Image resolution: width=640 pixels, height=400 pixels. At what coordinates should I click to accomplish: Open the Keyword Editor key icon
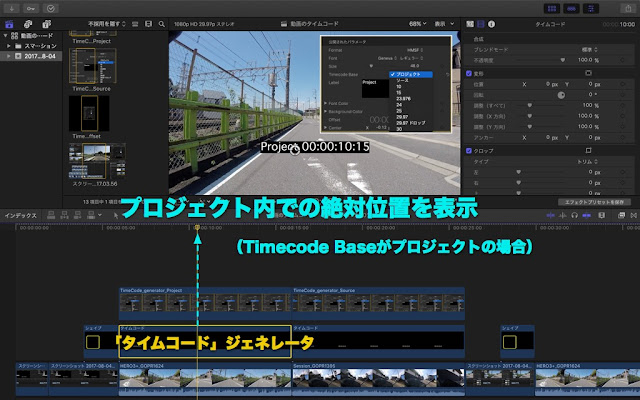click(x=31, y=8)
